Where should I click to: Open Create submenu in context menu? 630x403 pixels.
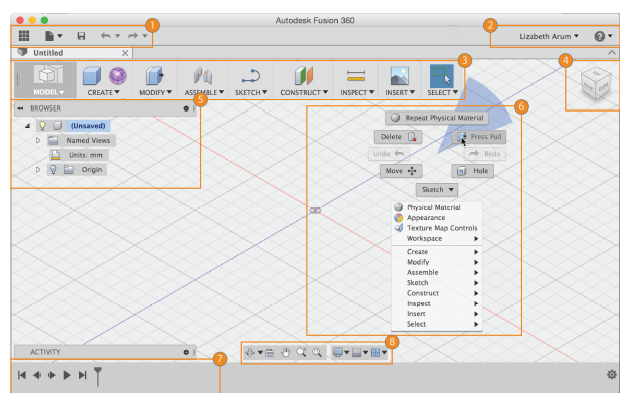(437, 252)
